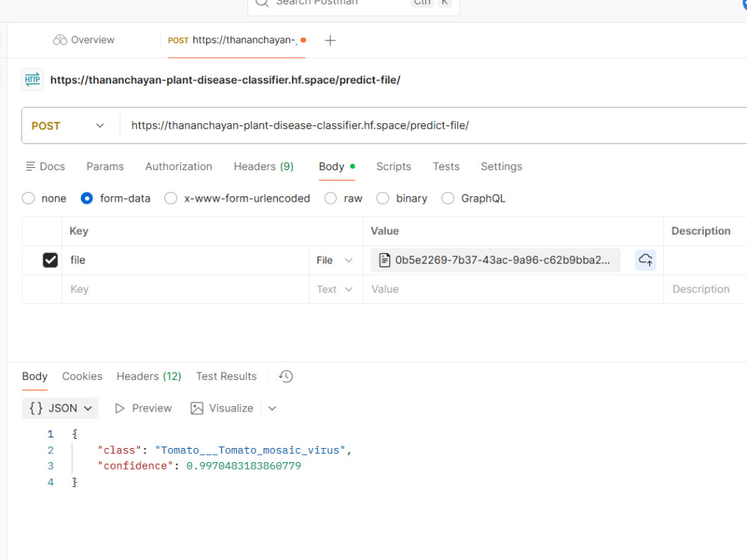Open the Test Results tab

(226, 376)
